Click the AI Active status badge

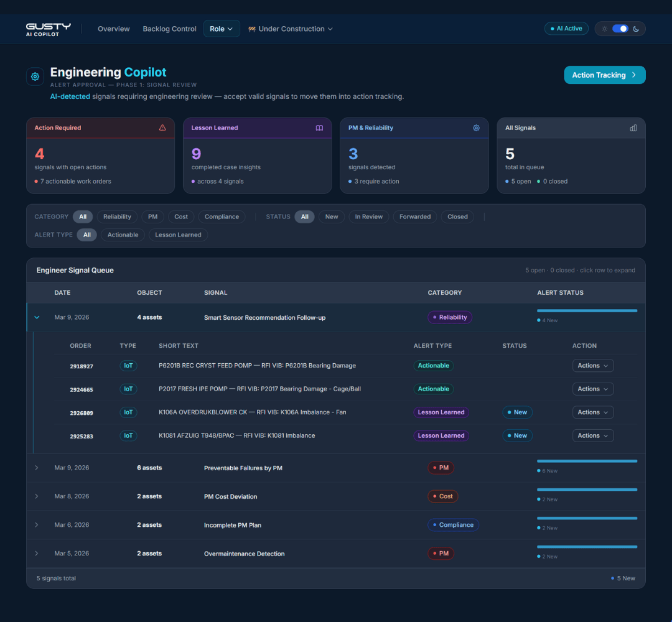[566, 28]
